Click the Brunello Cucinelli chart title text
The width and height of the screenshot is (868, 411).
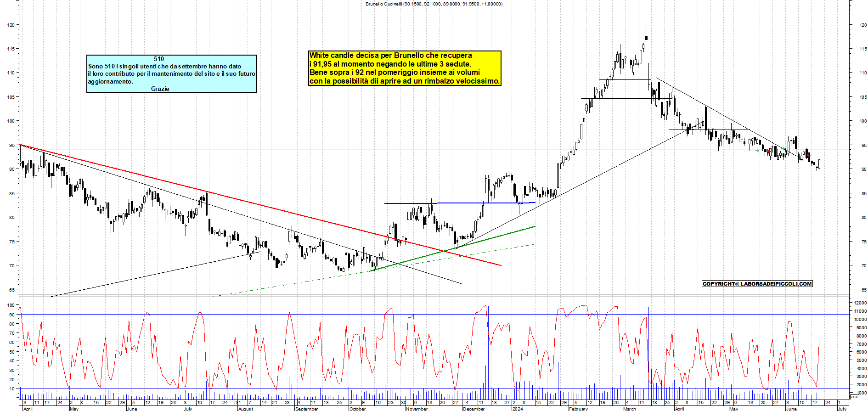point(434,4)
